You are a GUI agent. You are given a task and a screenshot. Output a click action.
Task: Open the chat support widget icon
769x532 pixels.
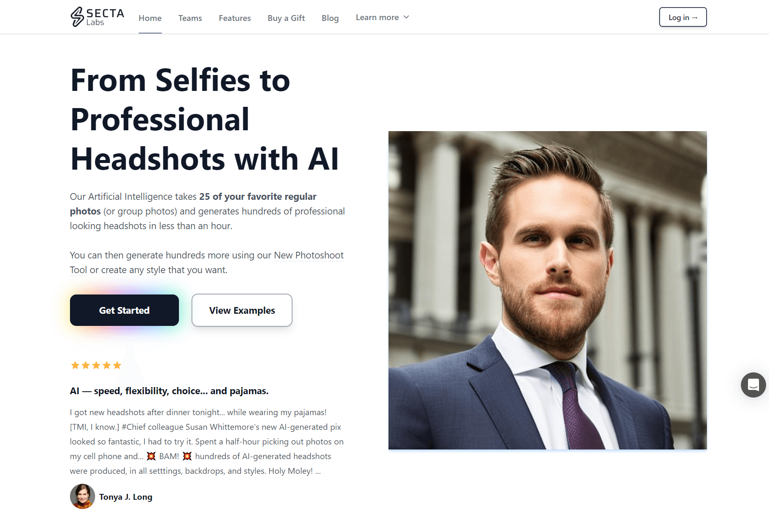click(x=753, y=385)
